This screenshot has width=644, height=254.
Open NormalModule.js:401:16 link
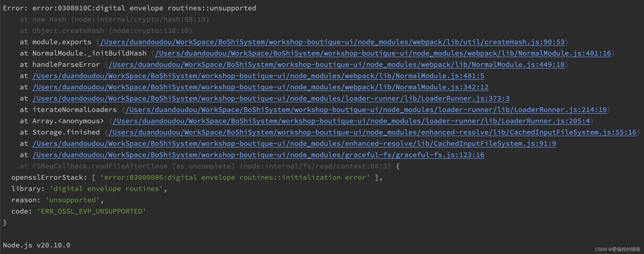(383, 53)
